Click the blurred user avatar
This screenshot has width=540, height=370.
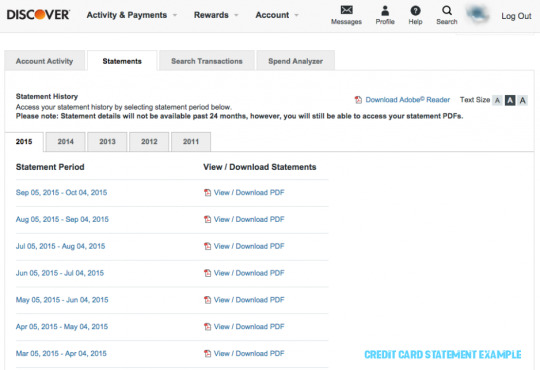[x=477, y=14]
